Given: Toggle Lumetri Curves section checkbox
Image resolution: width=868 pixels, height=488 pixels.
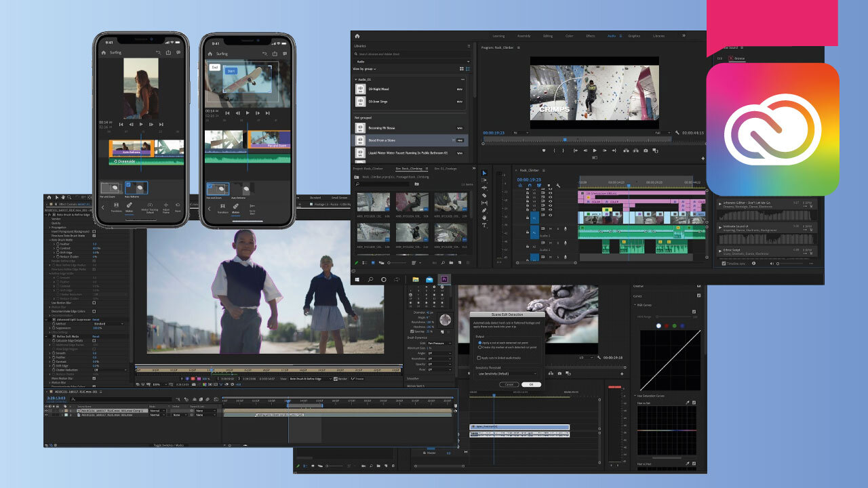Looking at the screenshot, I should pyautogui.click(x=698, y=296).
